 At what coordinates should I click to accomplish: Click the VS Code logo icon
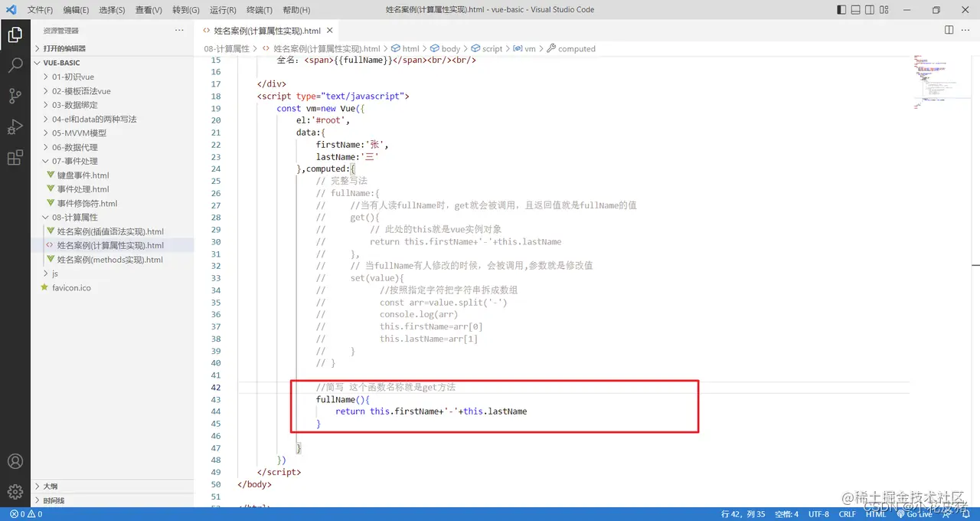tap(11, 10)
